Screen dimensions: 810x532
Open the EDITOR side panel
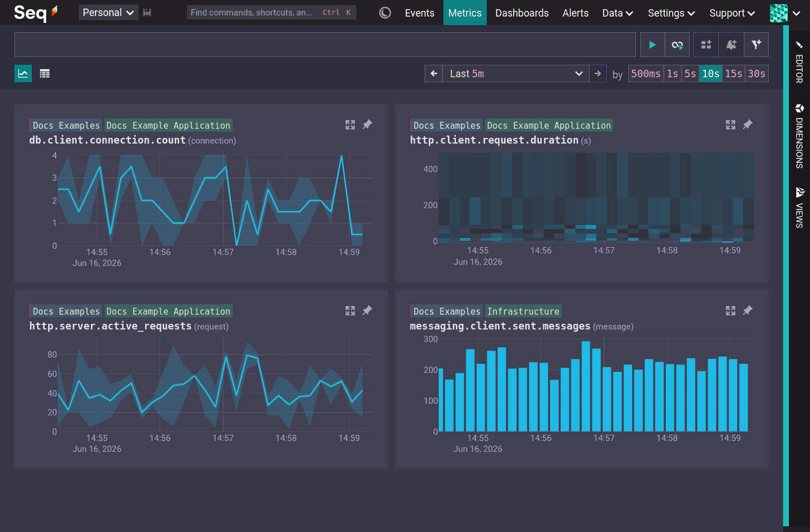coord(799,62)
